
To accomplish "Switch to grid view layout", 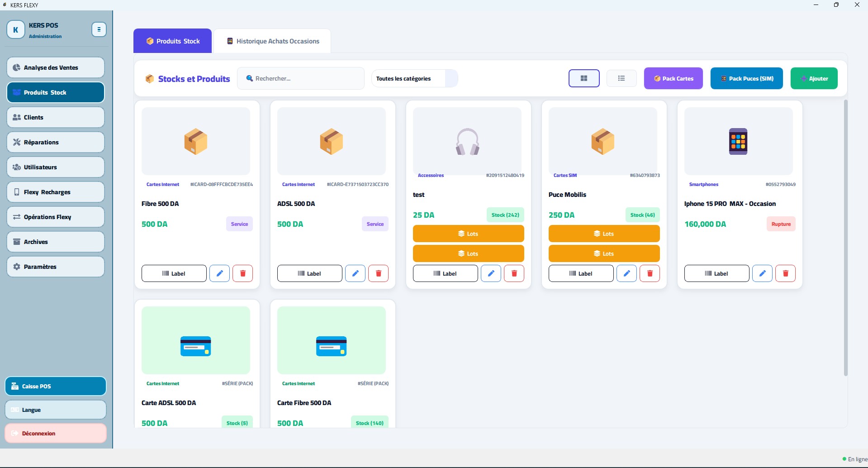I will pyautogui.click(x=584, y=78).
